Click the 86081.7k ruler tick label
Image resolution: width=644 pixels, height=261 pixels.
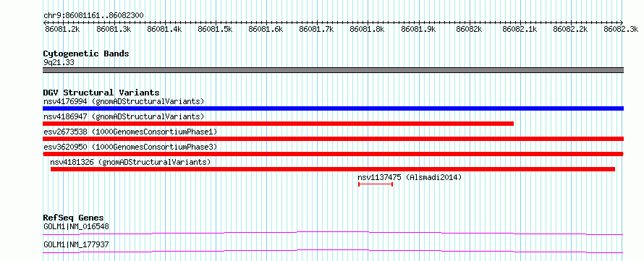(316, 29)
